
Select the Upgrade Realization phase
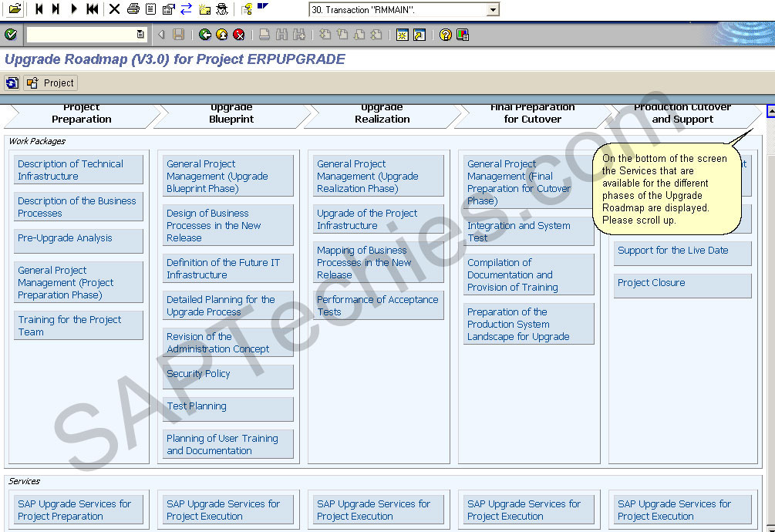point(382,116)
